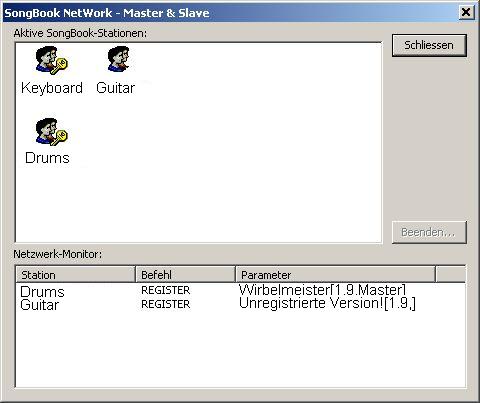This screenshot has height=403, width=480.
Task: Click the Wirbelmeister[1.9.Master] parameter
Action: coord(322,290)
